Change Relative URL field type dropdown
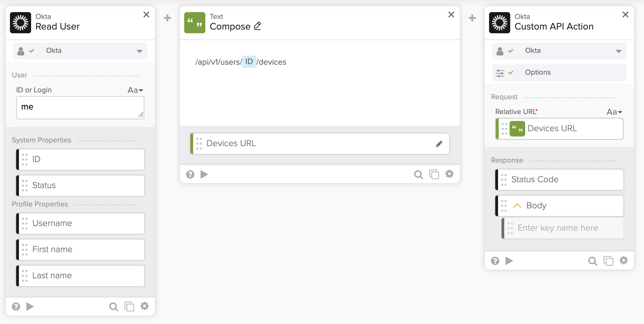 coord(614,112)
